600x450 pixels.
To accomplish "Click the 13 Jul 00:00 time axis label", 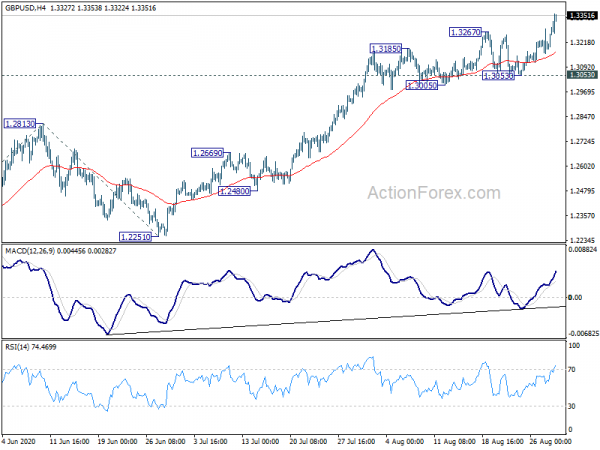I will click(x=260, y=442).
